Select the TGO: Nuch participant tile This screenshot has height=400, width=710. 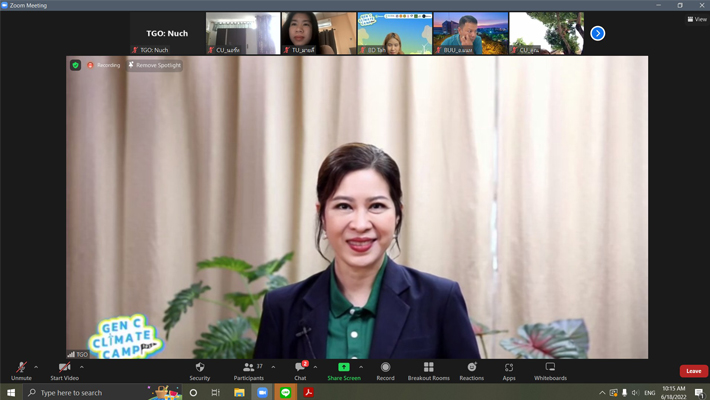coord(167,33)
